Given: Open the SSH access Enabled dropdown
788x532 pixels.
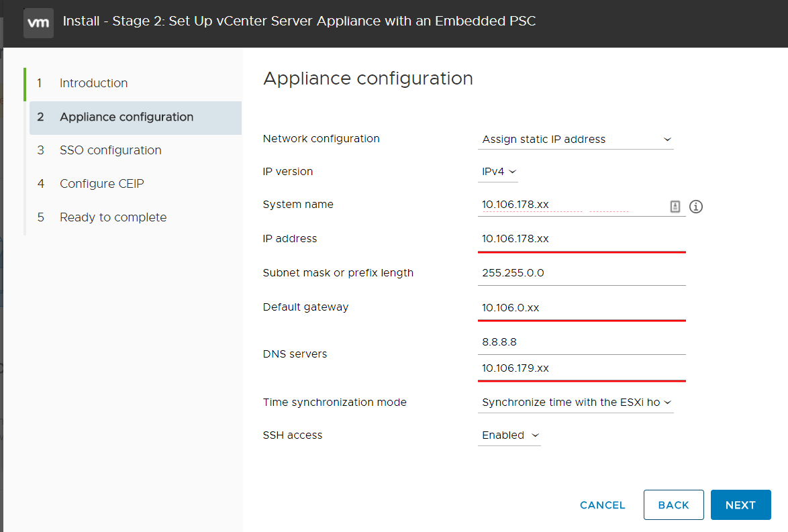Looking at the screenshot, I should (x=509, y=435).
